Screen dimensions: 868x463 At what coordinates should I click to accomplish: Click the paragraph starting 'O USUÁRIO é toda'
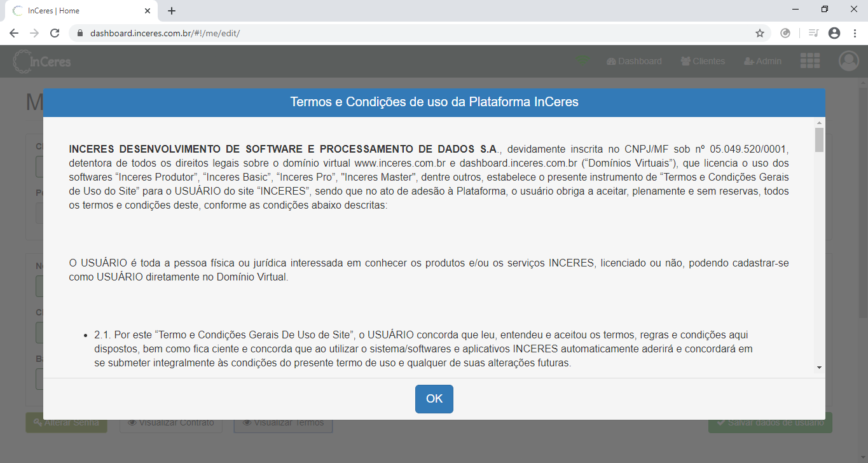(x=429, y=270)
